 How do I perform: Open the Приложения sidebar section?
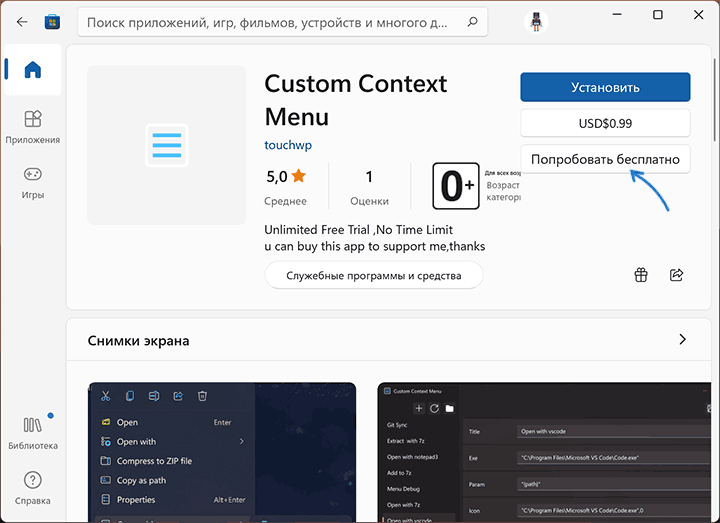click(x=33, y=127)
